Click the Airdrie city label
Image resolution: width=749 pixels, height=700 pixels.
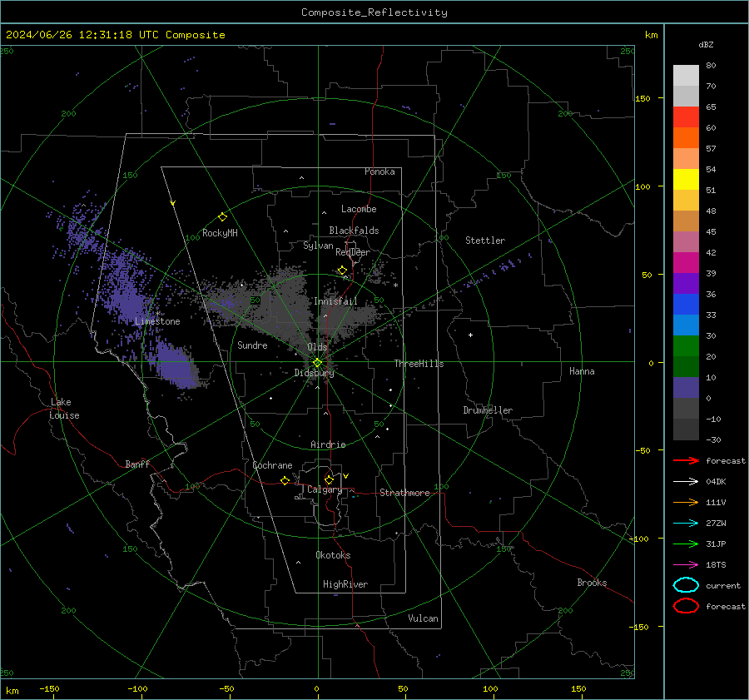[x=328, y=444]
